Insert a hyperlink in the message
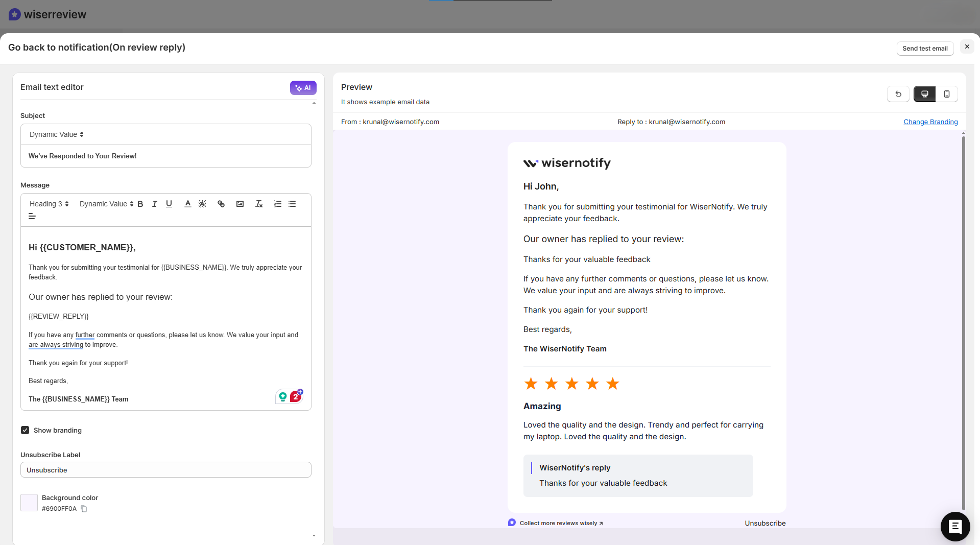The image size is (980, 545). point(221,204)
